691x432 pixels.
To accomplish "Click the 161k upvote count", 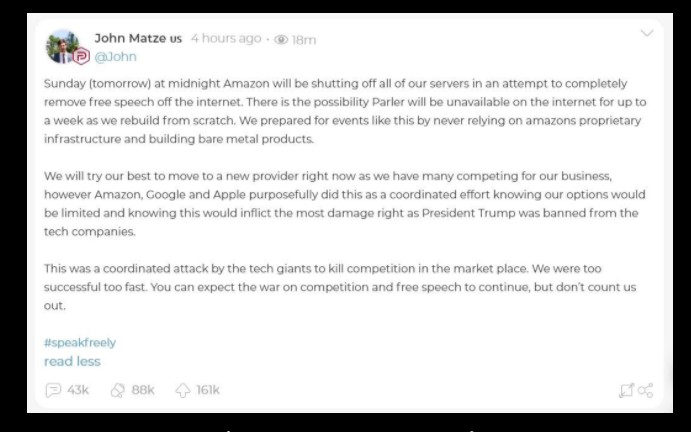I will point(208,390).
